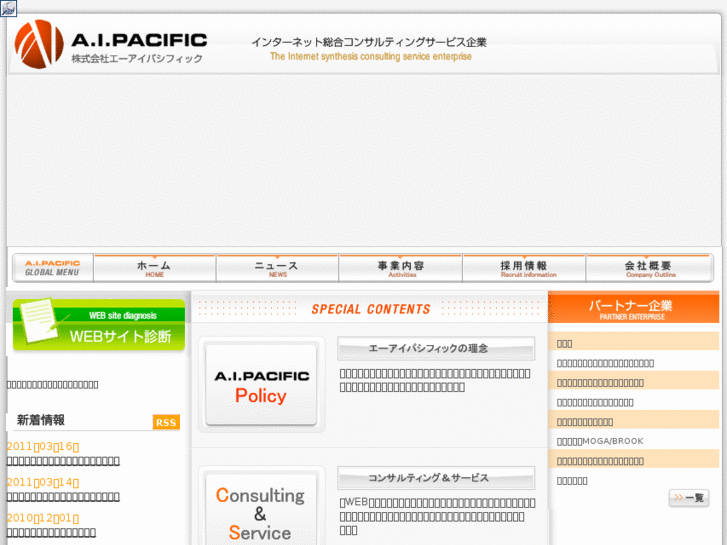This screenshot has width=727, height=545.
Task: Open the news link under the 03/16 2011 date
Action: pyautogui.click(x=63, y=461)
